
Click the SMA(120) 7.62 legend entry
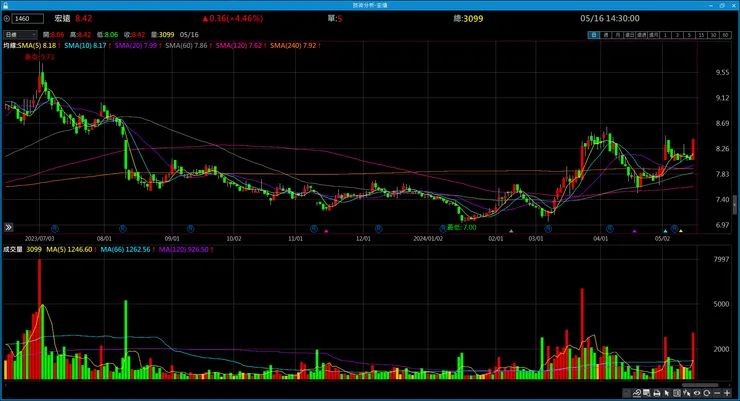point(241,45)
